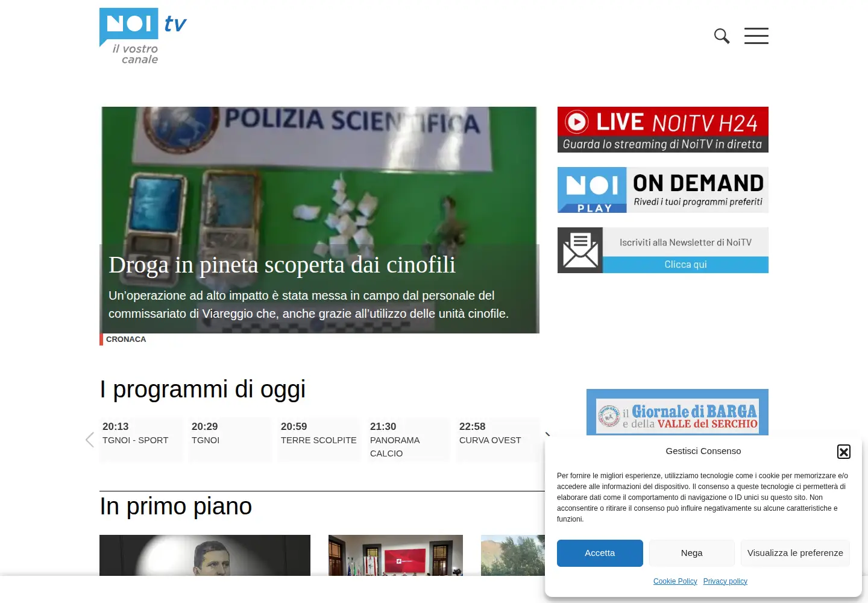Viewport: 868px width, 603px height.
Task: Open the newsletter envelope icon
Action: point(580,250)
